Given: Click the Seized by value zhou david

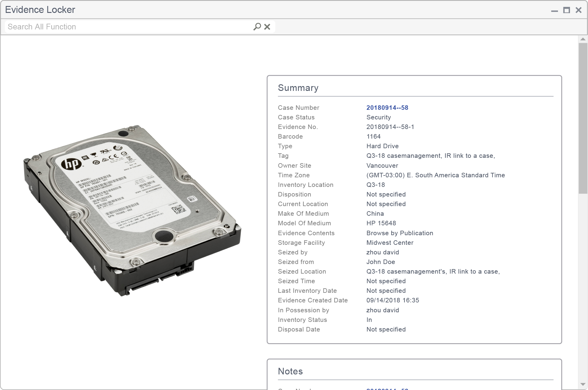Looking at the screenshot, I should click(383, 252).
